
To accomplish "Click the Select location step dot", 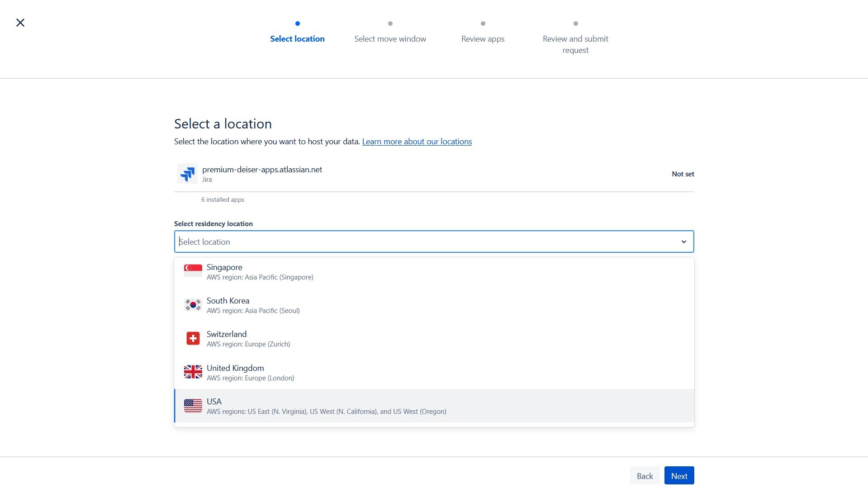I will coord(297,24).
